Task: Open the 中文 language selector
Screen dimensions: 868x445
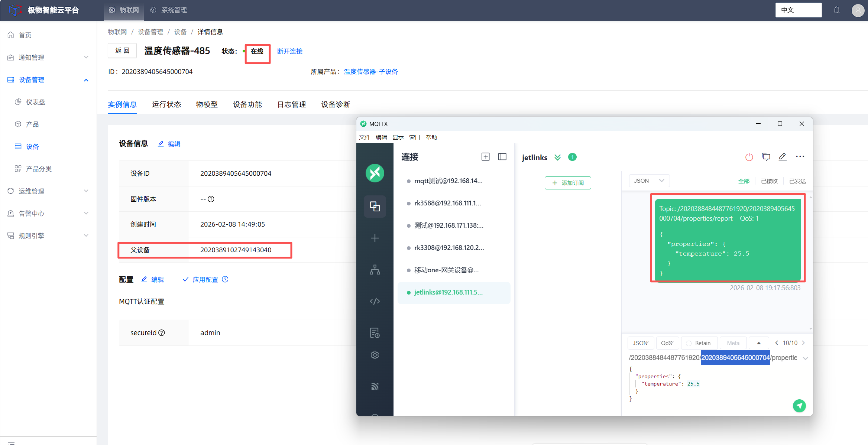Action: click(x=798, y=10)
